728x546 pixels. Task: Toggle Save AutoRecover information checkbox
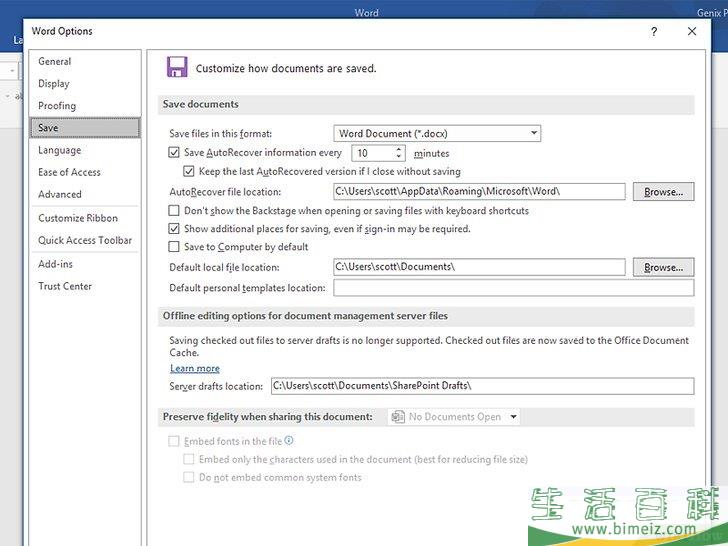pos(174,152)
